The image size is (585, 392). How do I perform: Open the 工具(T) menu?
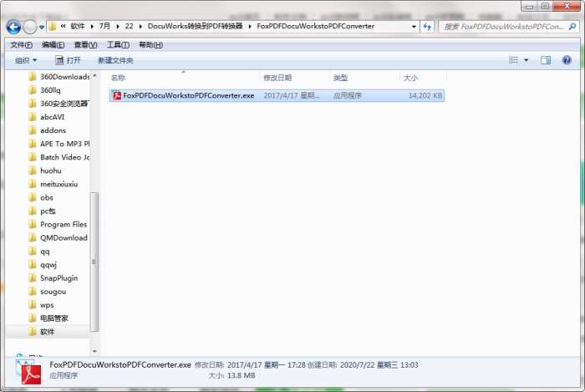click(119, 45)
